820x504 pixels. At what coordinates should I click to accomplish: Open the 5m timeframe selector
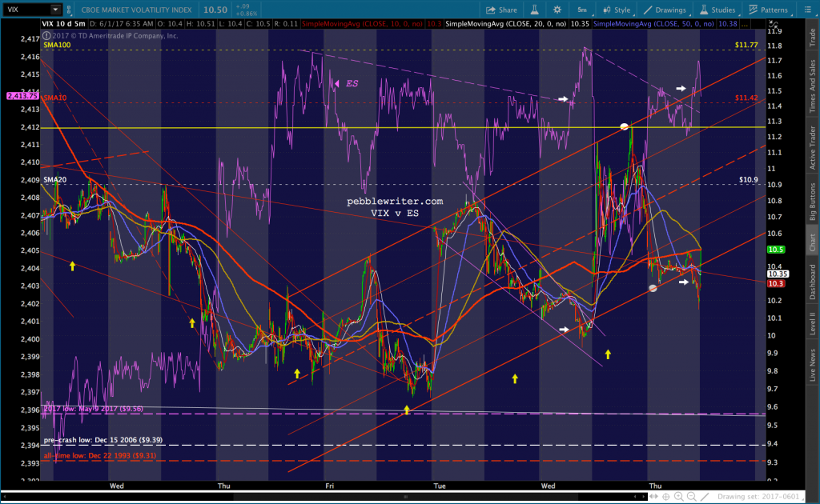(x=582, y=10)
